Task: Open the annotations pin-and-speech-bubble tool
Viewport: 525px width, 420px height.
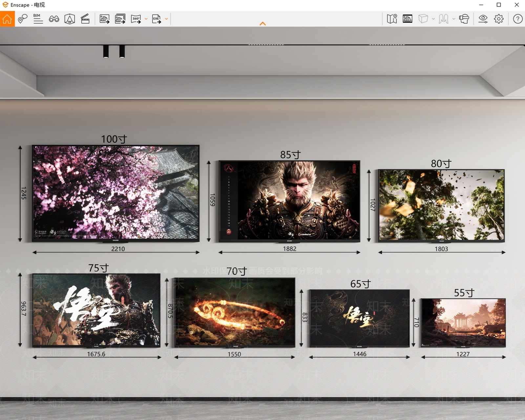Action: point(23,19)
